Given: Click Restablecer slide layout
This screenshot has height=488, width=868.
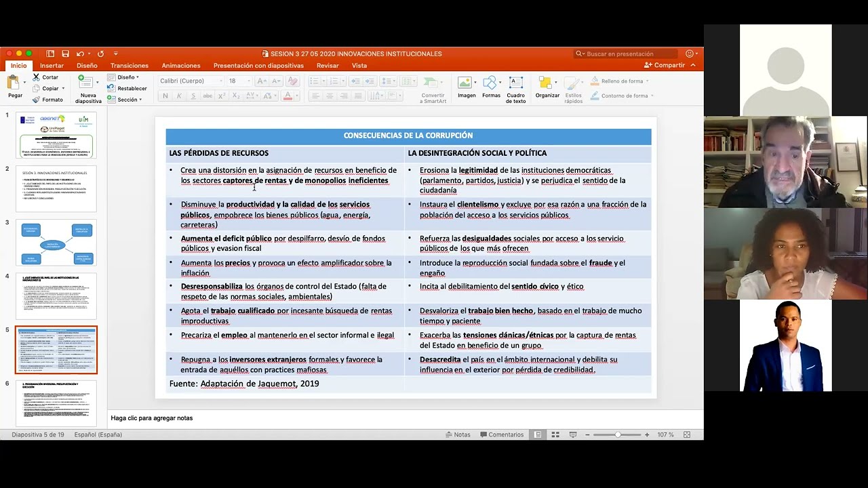Looking at the screenshot, I should pos(127,88).
